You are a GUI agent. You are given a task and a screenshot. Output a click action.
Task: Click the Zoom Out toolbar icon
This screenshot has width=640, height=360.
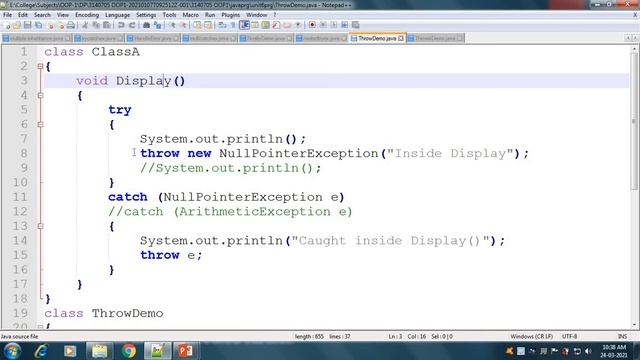coord(184,25)
